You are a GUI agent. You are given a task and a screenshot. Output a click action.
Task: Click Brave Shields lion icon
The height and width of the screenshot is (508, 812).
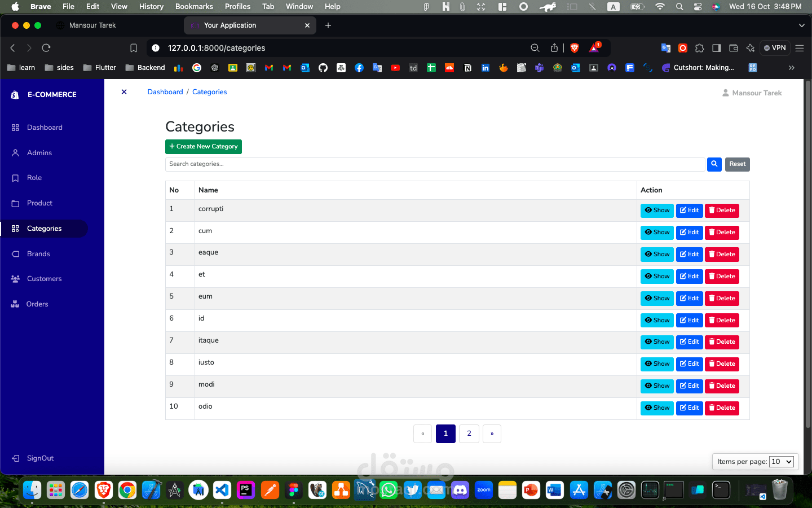(x=575, y=48)
